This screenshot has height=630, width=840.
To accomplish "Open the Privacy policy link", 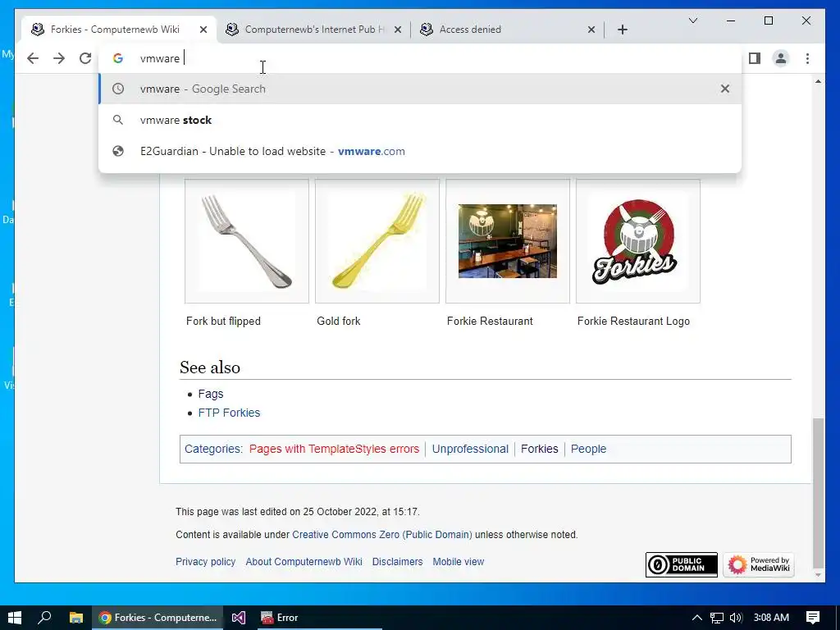I will 206,561.
